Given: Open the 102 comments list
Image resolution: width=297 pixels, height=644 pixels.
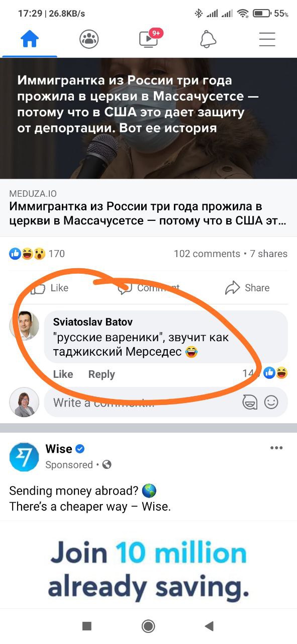Looking at the screenshot, I should pos(207,254).
